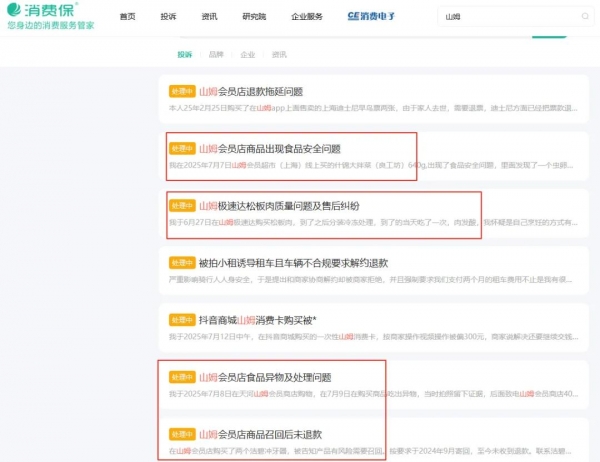
Task: Open the 首页 nav item
Action: [127, 16]
